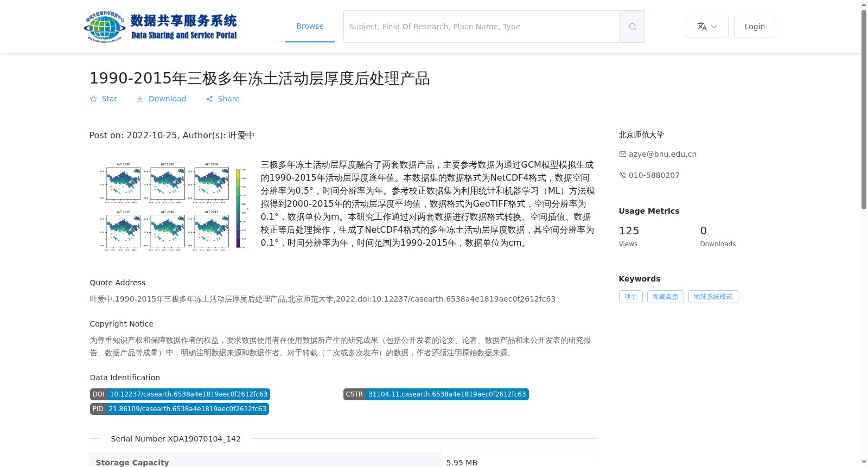Open the Browse tab
Viewport: 868px width, 467px height.
310,26
